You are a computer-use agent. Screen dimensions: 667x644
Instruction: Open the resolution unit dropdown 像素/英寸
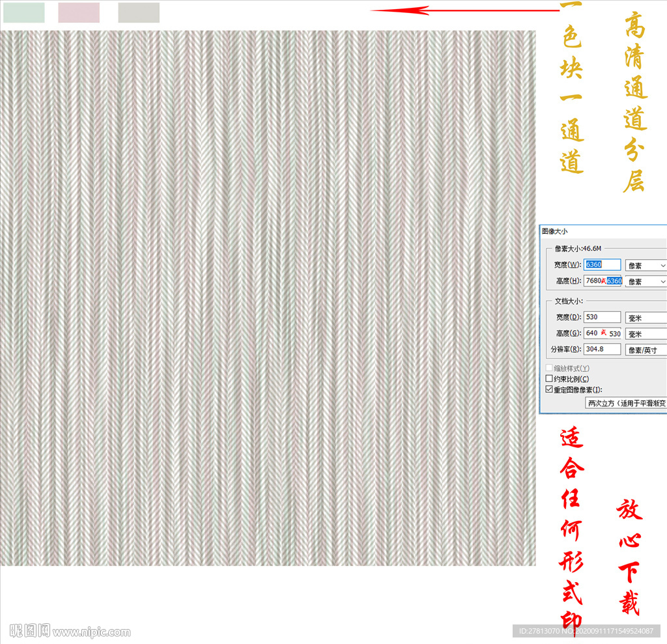click(x=646, y=350)
